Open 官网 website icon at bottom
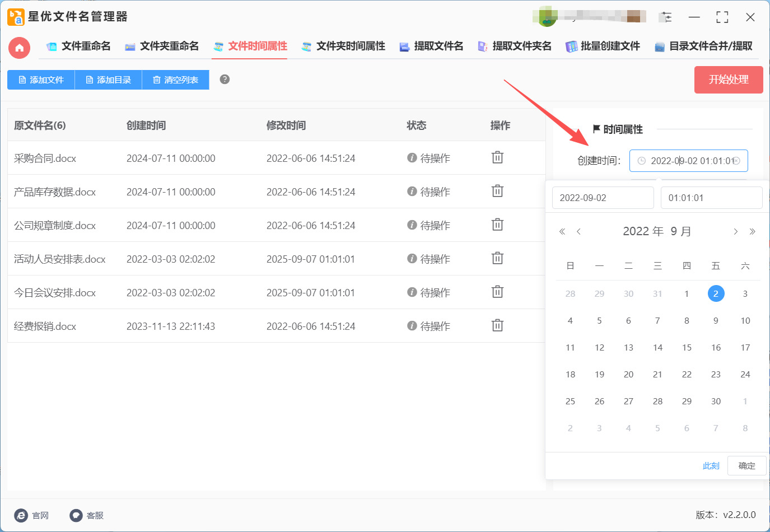Screen dimensions: 770x532 [21, 515]
